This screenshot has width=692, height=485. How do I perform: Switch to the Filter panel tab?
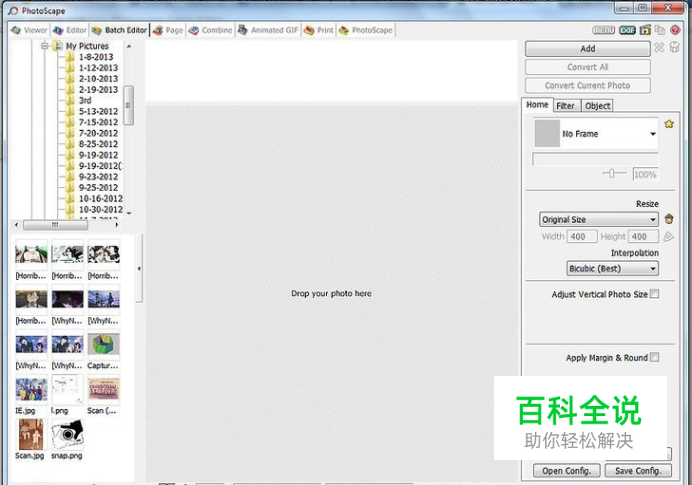565,105
